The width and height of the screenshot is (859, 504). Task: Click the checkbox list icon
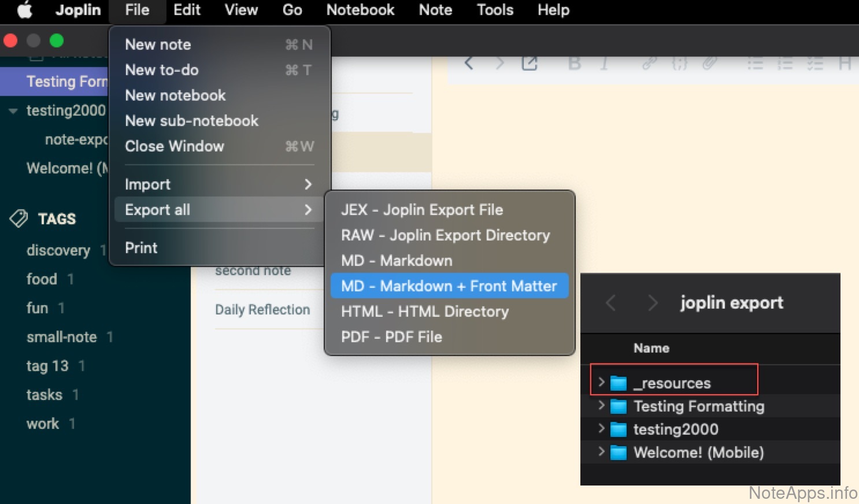815,63
